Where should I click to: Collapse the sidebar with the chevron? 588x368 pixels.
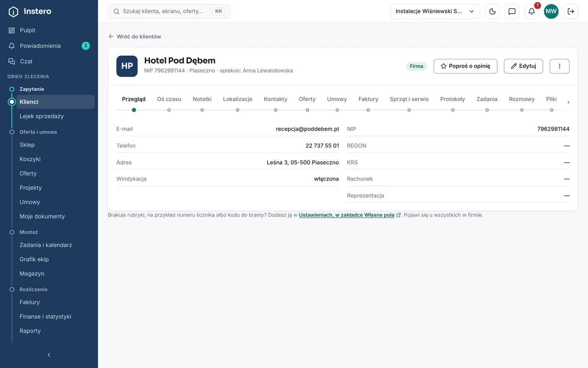point(49,355)
